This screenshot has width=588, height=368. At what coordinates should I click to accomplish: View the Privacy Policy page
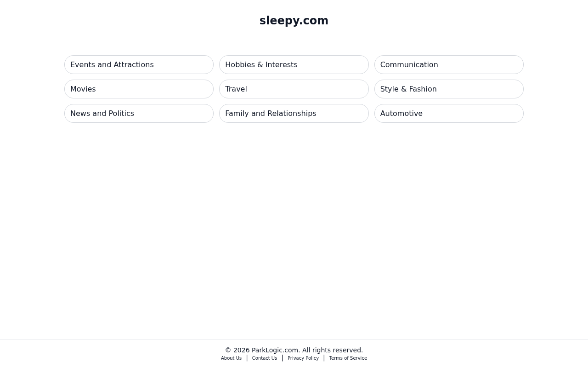coord(303,358)
